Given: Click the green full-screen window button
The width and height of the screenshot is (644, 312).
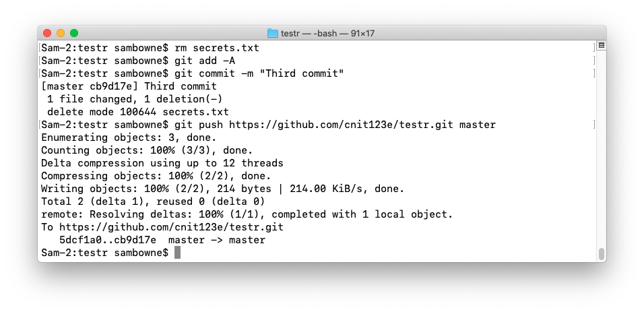Looking at the screenshot, I should 74,33.
